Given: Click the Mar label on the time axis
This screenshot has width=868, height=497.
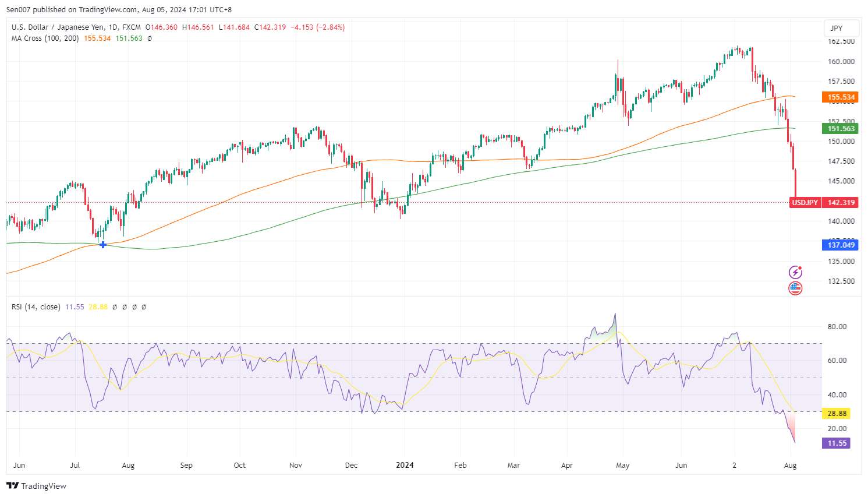Looking at the screenshot, I should [513, 466].
